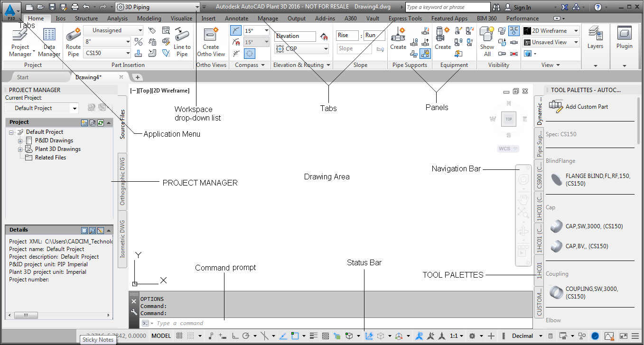
Task: Click the Help question mark icon
Action: click(x=597, y=7)
